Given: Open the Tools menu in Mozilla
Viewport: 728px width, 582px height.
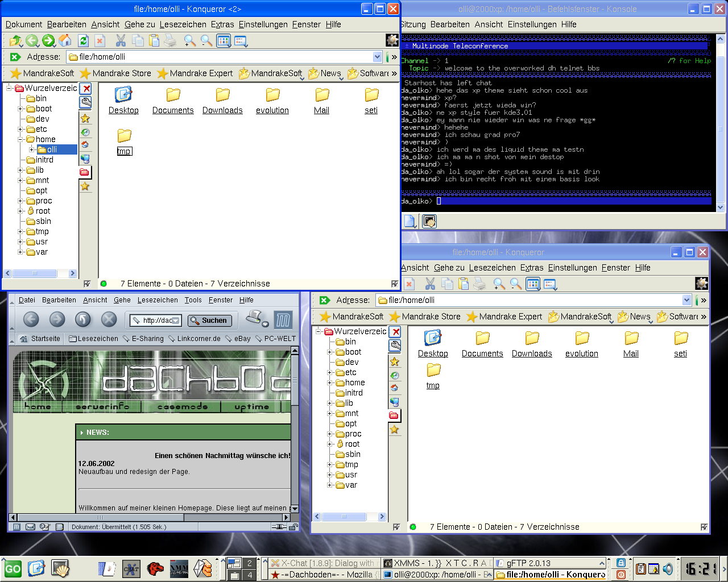Looking at the screenshot, I should tap(193, 300).
